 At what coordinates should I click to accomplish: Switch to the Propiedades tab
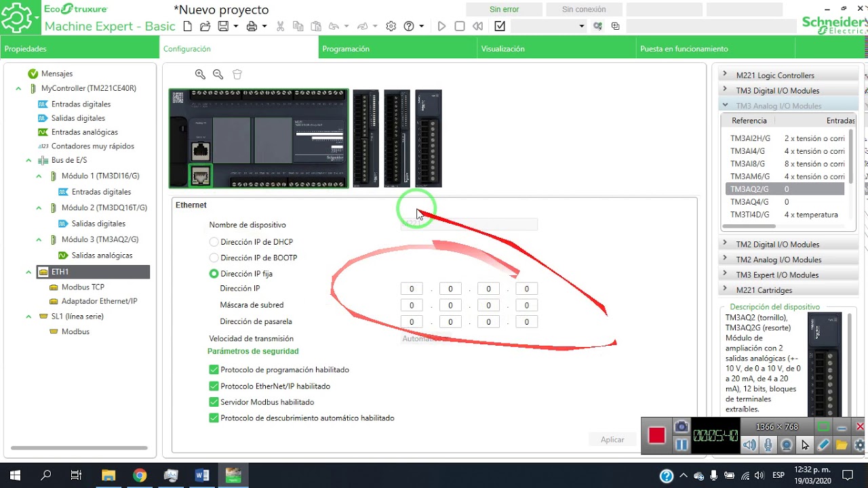(79, 49)
